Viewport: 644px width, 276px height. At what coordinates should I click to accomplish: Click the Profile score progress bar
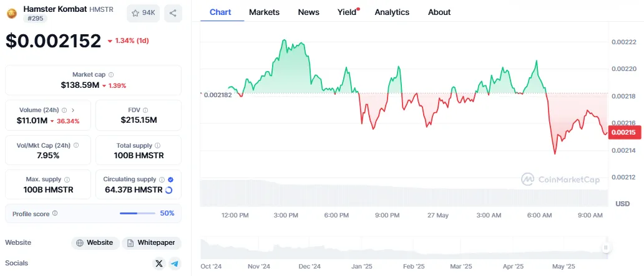click(x=137, y=213)
